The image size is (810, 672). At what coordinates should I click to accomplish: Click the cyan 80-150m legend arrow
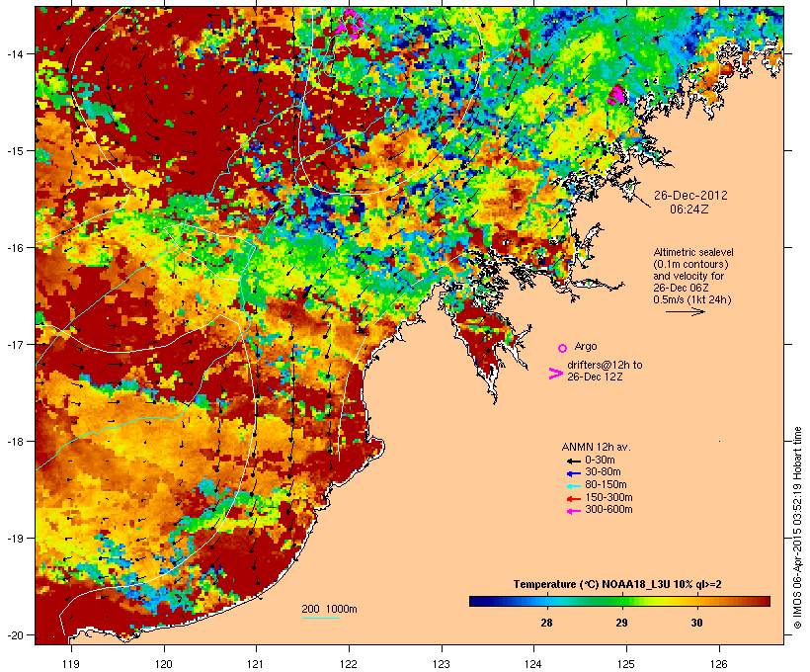[573, 486]
